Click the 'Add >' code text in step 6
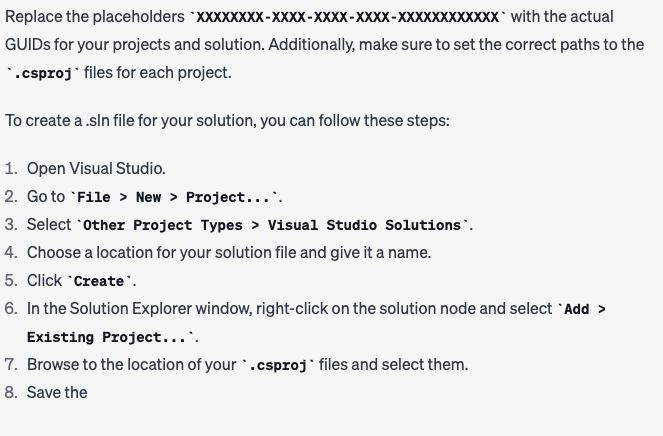 coord(582,309)
